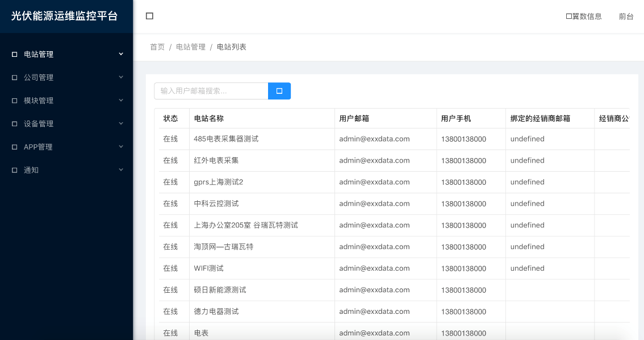
Task: Expand the 通知 menu chevron
Action: tap(120, 169)
